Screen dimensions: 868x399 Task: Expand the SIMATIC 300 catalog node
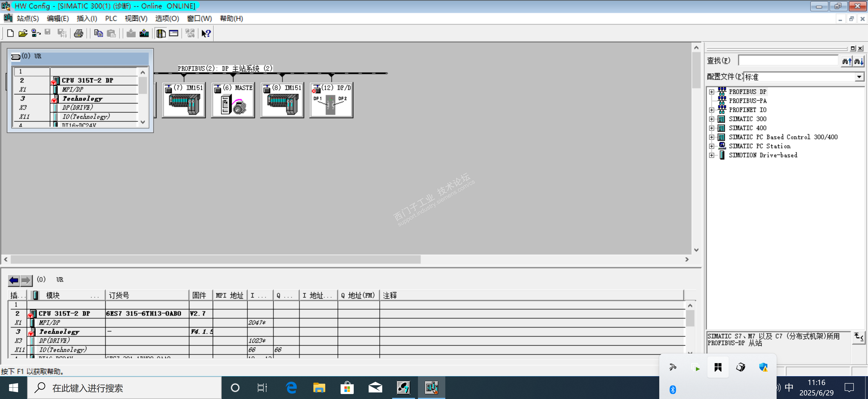click(x=711, y=119)
